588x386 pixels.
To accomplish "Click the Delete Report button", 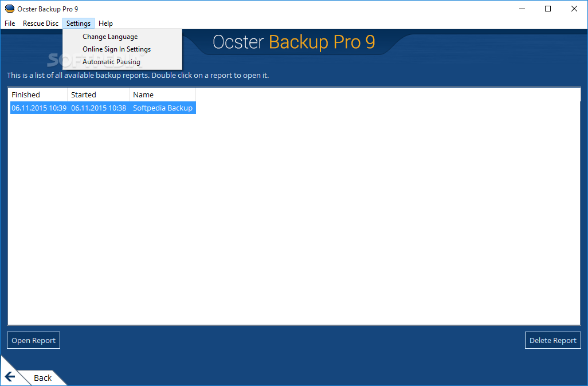I will (x=552, y=340).
